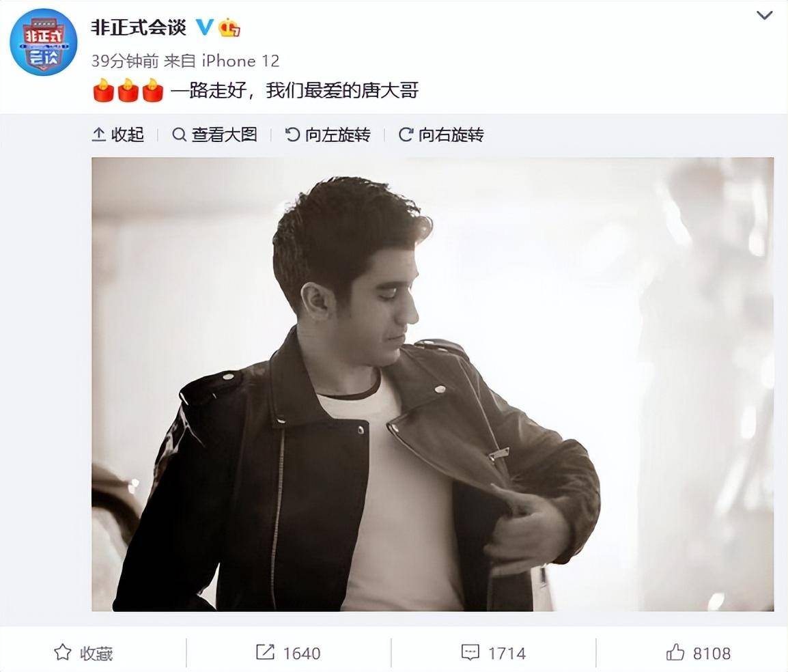Click the counterclockwise rotate arrow icon

292,135
